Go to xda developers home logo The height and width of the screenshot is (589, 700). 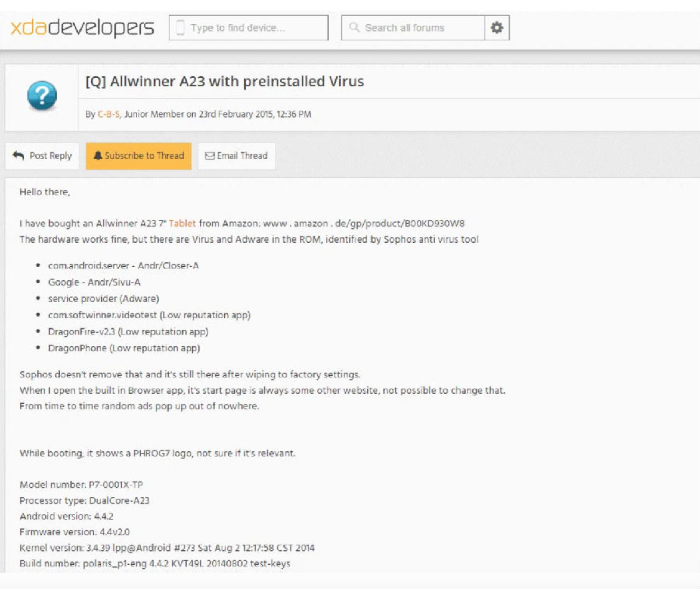(82, 28)
